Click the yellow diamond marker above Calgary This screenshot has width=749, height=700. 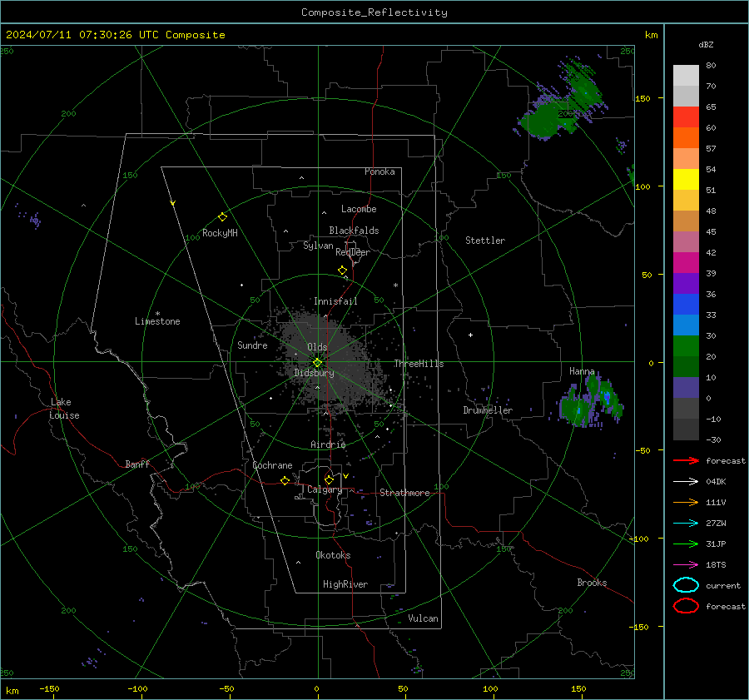(x=329, y=479)
